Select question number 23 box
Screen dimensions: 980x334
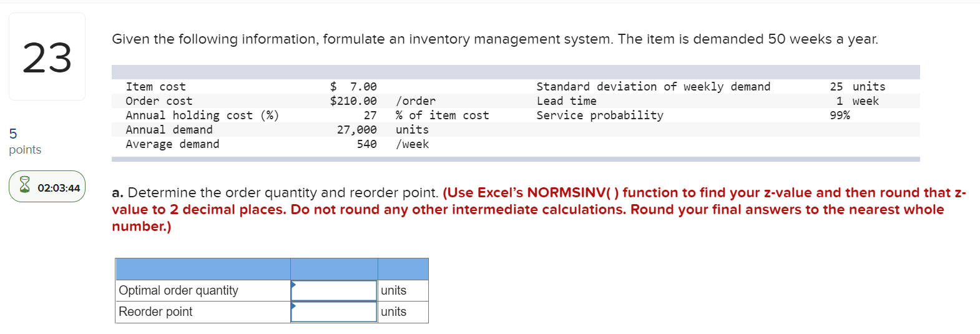click(47, 57)
